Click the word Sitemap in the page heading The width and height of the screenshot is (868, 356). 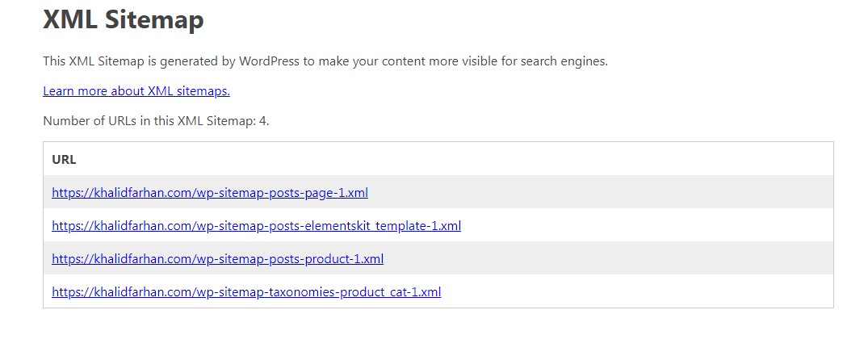[153, 19]
